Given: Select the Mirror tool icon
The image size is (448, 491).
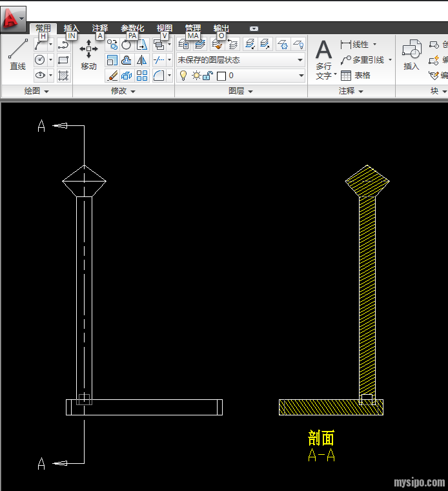Looking at the screenshot, I should point(142,60).
